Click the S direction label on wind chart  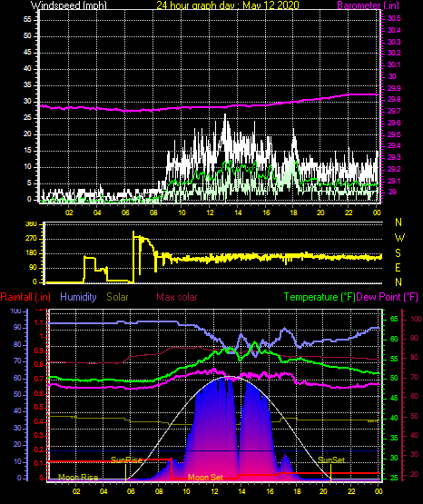(x=398, y=253)
